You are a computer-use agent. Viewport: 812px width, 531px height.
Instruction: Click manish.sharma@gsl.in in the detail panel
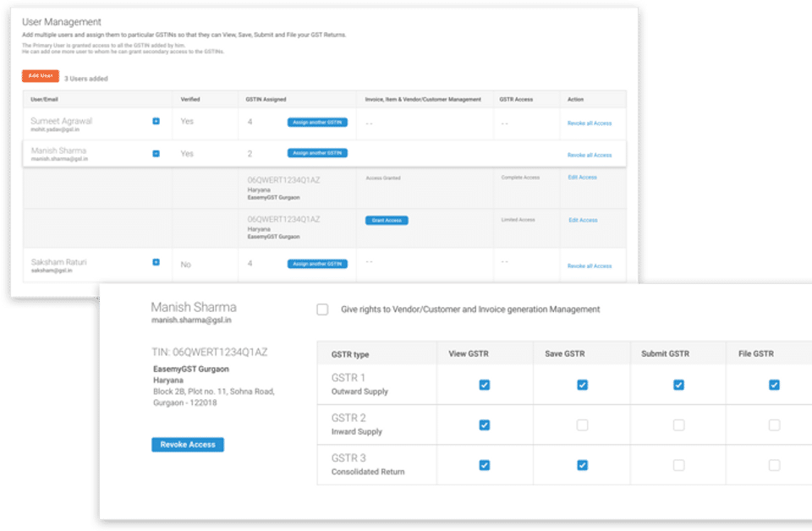(191, 320)
